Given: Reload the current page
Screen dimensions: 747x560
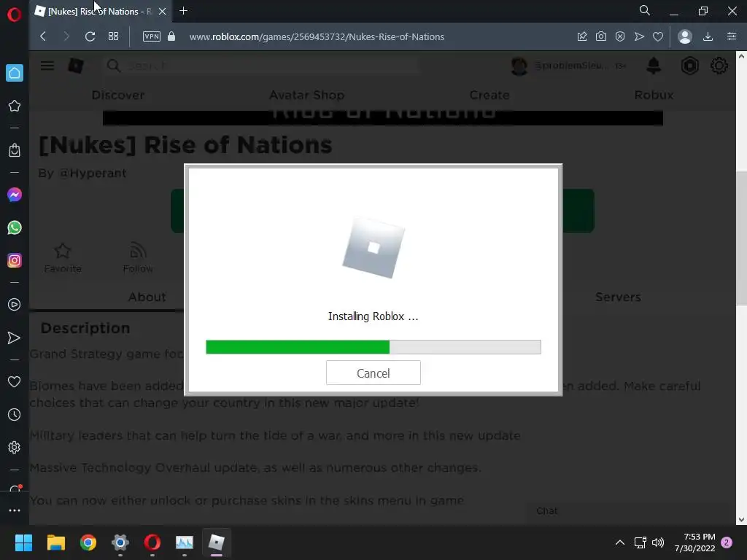Looking at the screenshot, I should (90, 36).
